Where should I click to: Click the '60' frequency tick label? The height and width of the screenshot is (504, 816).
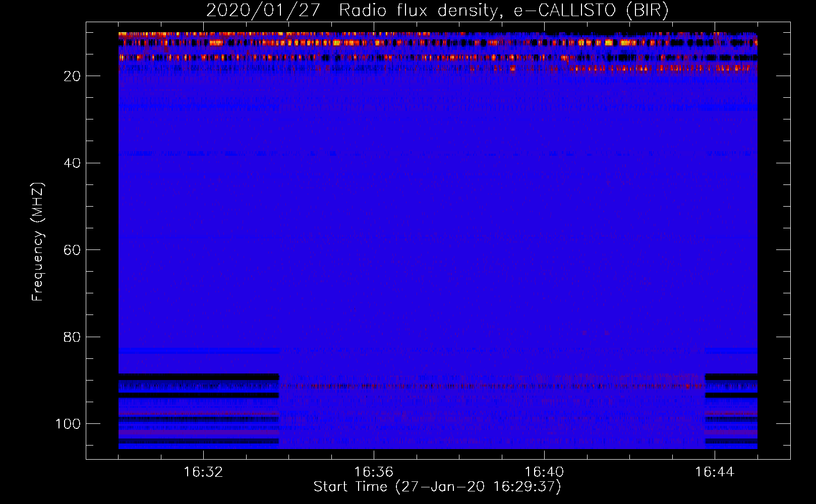(73, 250)
